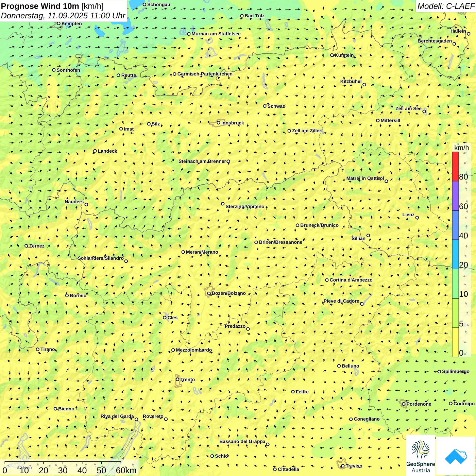This screenshot has height=476, width=476.
Task: Click the blue cloud app logo
Action: [456, 456]
